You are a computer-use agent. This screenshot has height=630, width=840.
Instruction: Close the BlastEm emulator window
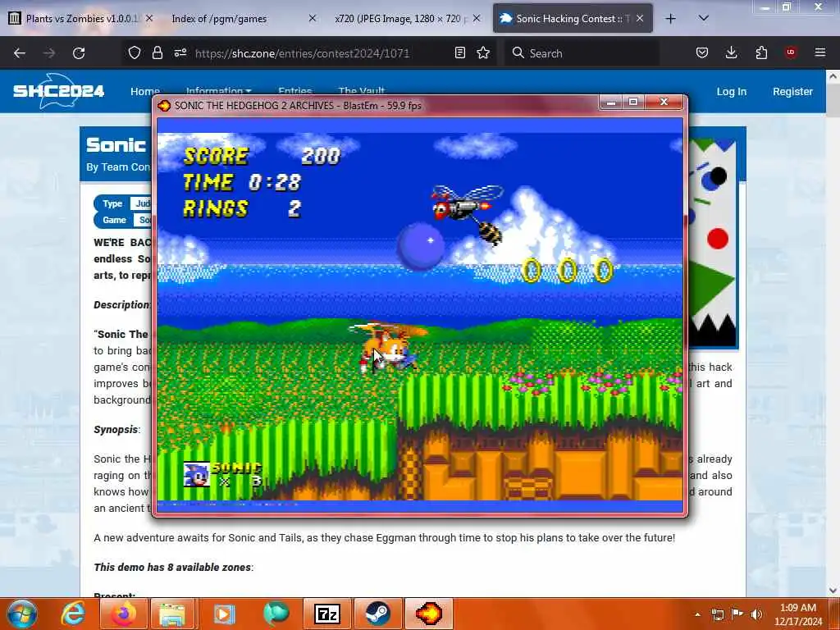pyautogui.click(x=664, y=102)
